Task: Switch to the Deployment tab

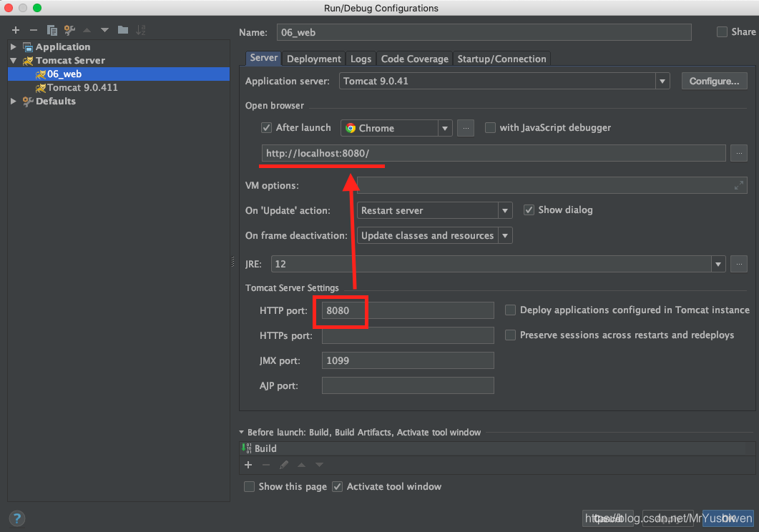Action: pyautogui.click(x=313, y=59)
